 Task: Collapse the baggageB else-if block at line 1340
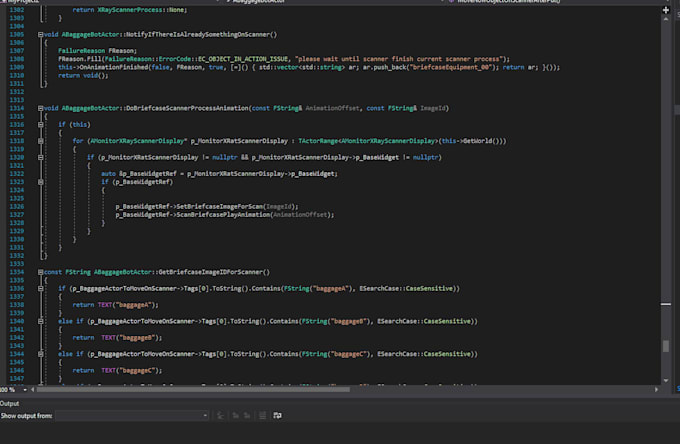click(x=40, y=321)
